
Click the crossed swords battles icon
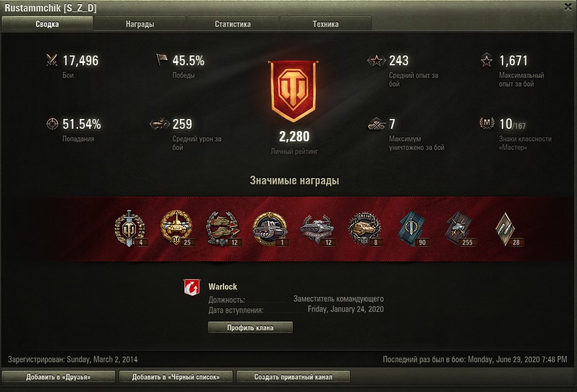[52, 60]
